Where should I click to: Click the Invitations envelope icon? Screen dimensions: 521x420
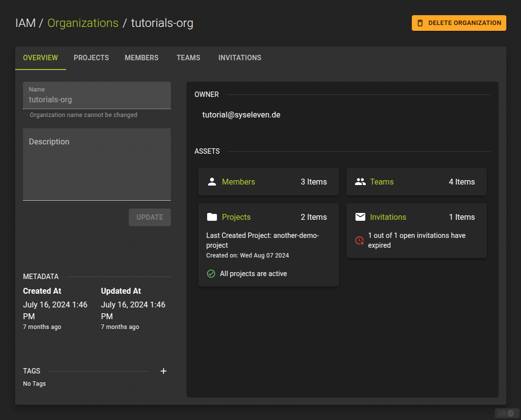(360, 216)
